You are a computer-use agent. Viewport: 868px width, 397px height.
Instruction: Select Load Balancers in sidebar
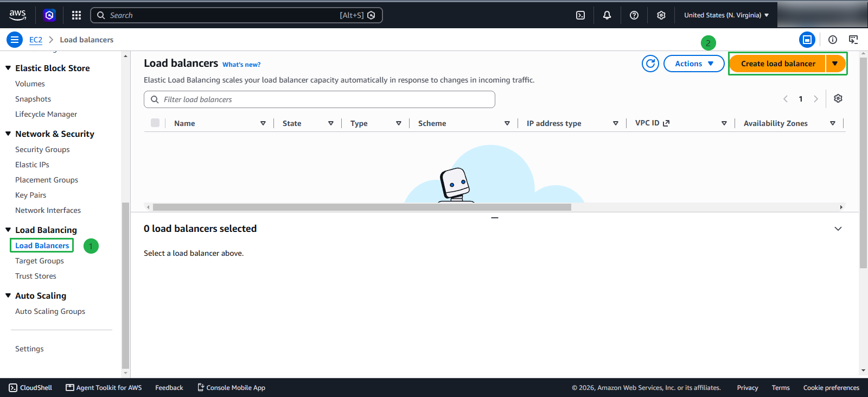click(x=42, y=245)
